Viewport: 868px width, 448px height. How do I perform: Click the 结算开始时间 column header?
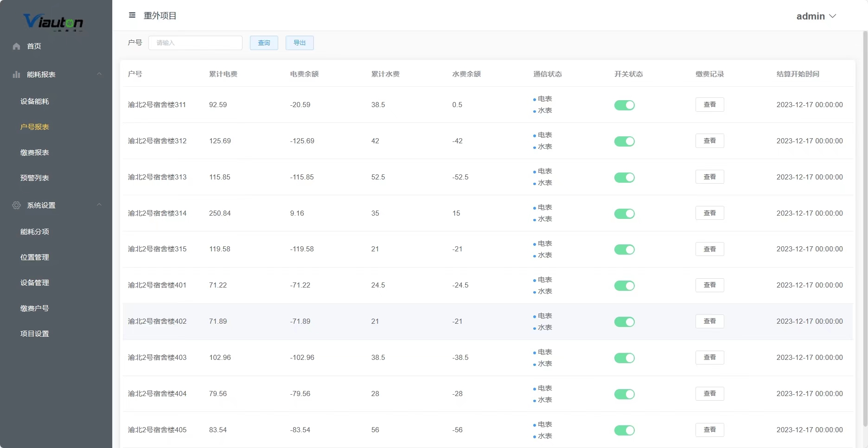[x=798, y=74]
